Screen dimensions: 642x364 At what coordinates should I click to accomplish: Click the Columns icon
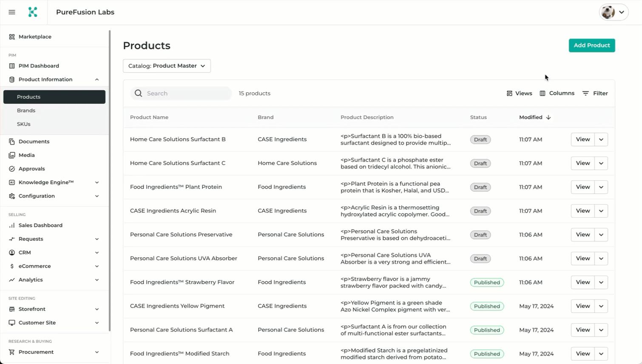click(x=543, y=93)
